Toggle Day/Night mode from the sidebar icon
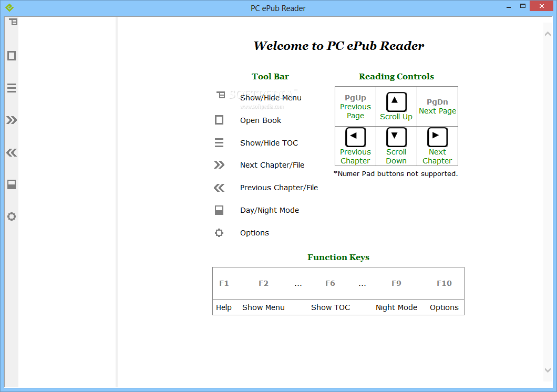The width and height of the screenshot is (557, 392). [x=12, y=184]
